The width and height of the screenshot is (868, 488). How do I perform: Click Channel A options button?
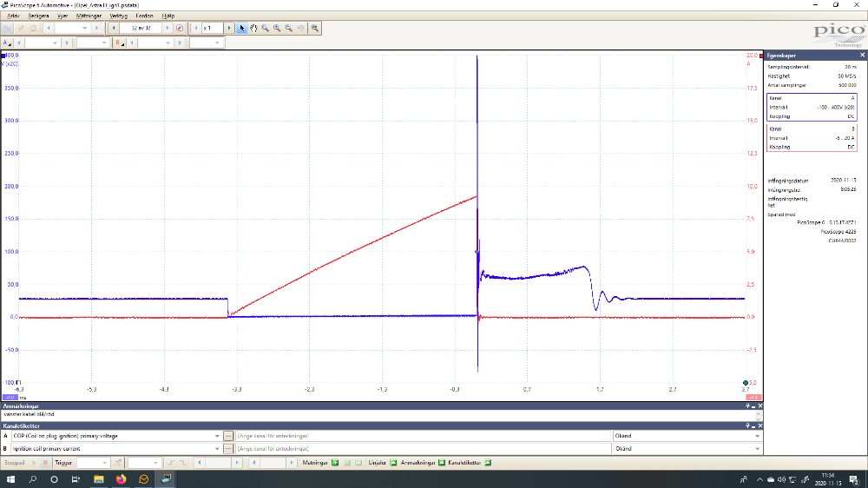point(7,43)
